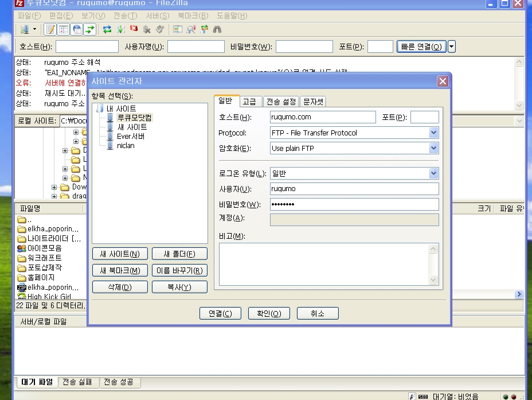Viewport: 532px width, 400px height.
Task: Click the 확인(O) button
Action: [x=269, y=313]
